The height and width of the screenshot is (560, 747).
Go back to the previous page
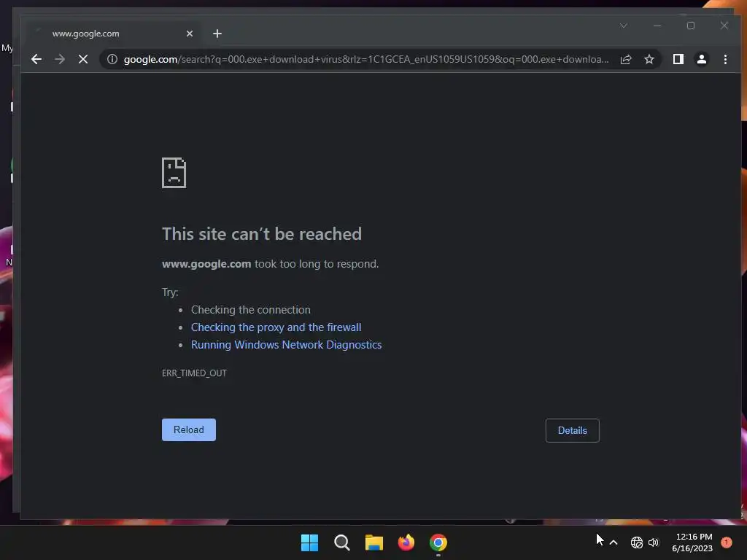coord(36,59)
